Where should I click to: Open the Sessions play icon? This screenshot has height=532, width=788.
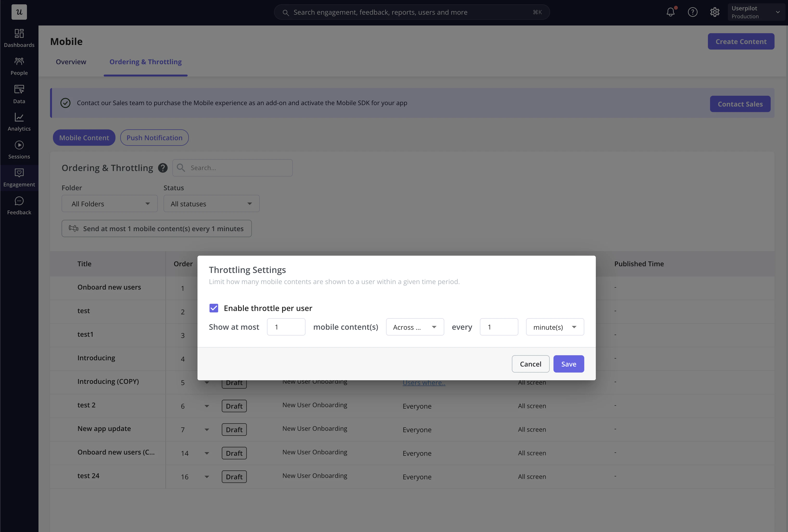19,145
